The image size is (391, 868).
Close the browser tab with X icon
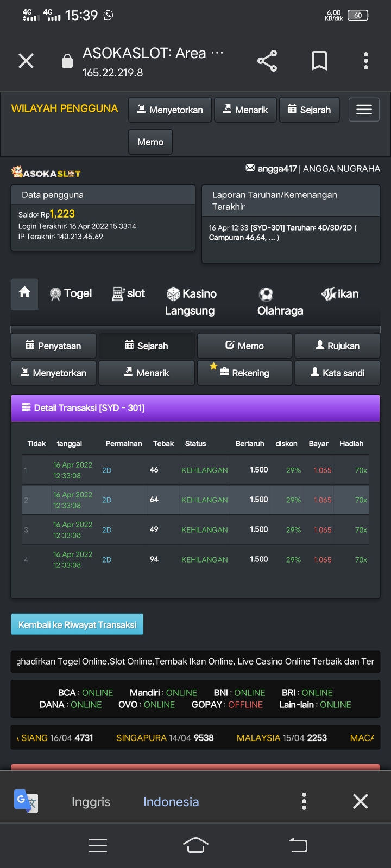tap(26, 61)
